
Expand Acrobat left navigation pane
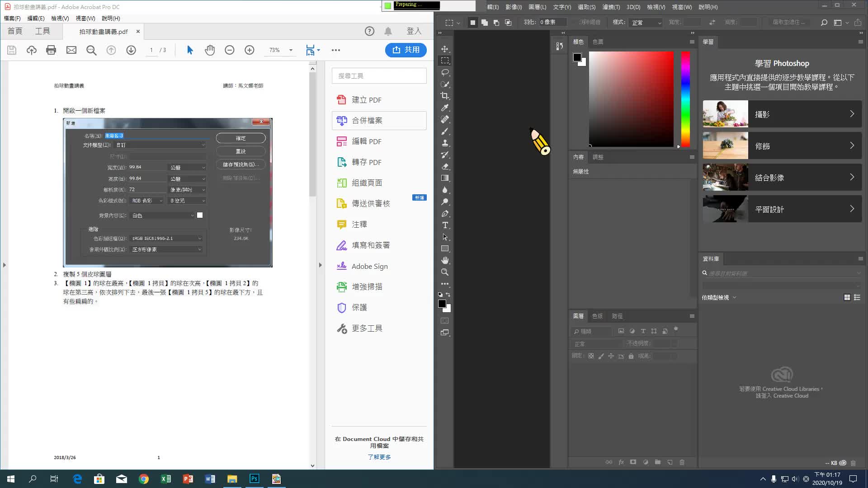pos(4,265)
